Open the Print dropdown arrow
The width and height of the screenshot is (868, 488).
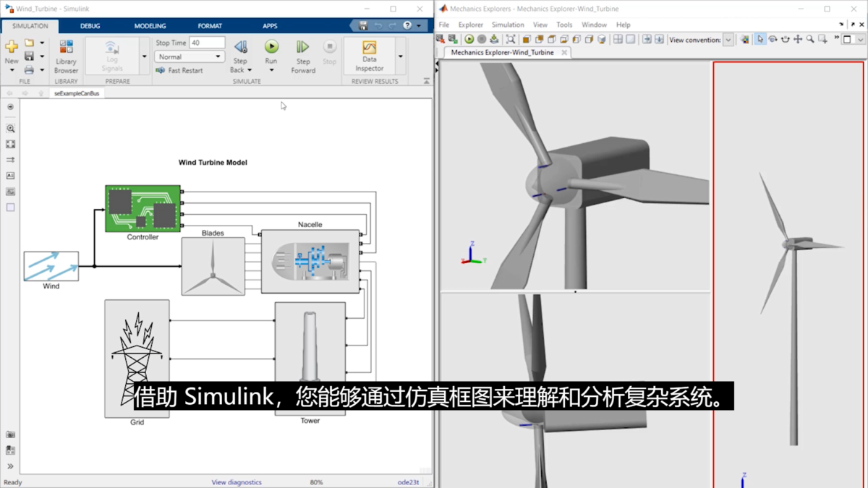coord(42,70)
